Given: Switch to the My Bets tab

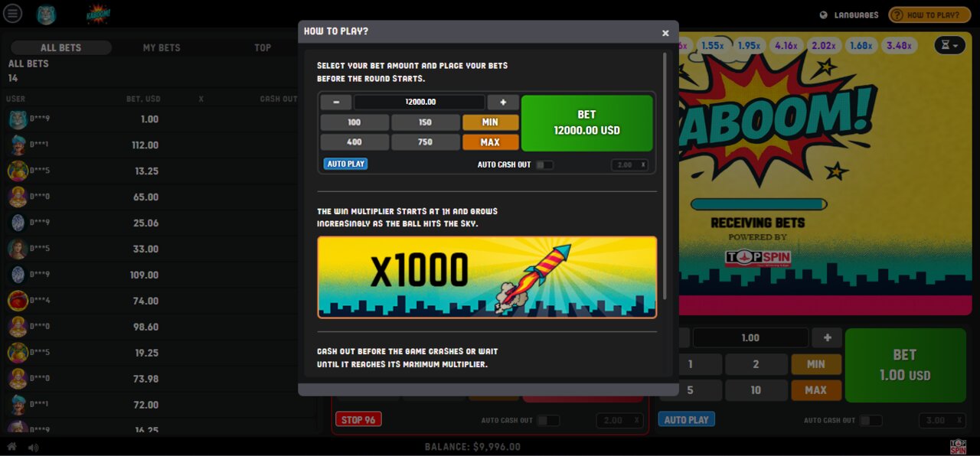Looking at the screenshot, I should pos(162,47).
